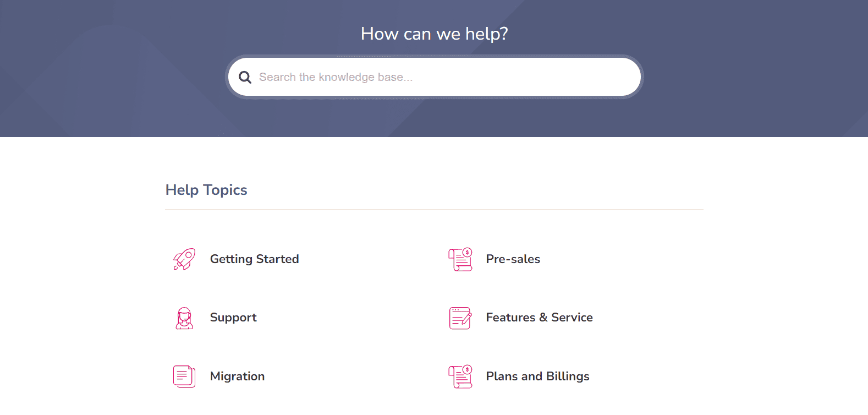Viewport: 868px width, 415px height.
Task: View the Plans and Billings topic
Action: click(537, 376)
